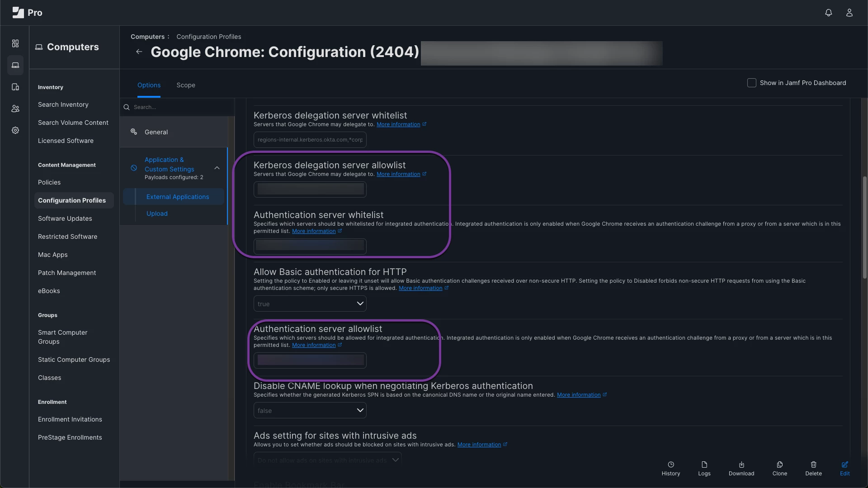Screen dimensions: 868x488
Task: Open profile History
Action: 671,469
